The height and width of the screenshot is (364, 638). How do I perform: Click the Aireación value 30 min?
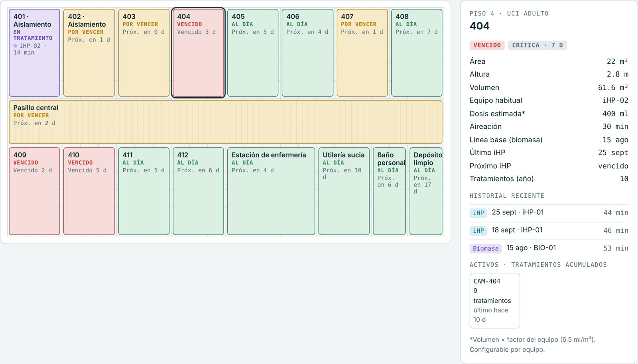tap(615, 126)
